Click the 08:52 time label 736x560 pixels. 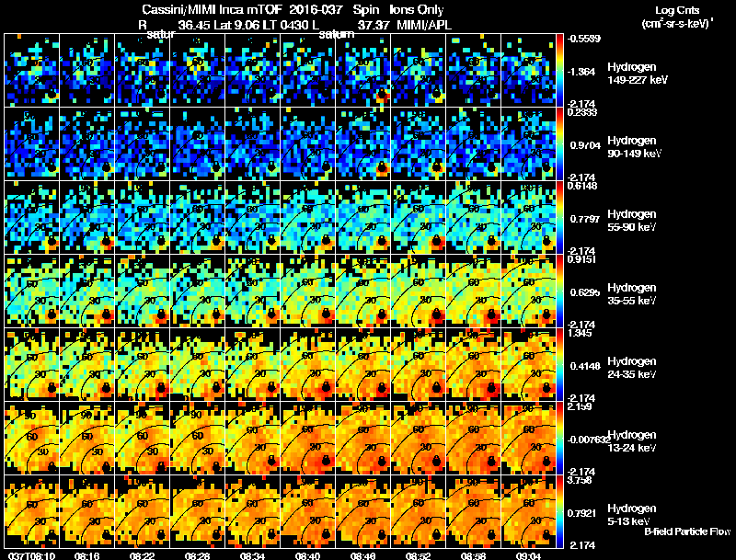419,555
